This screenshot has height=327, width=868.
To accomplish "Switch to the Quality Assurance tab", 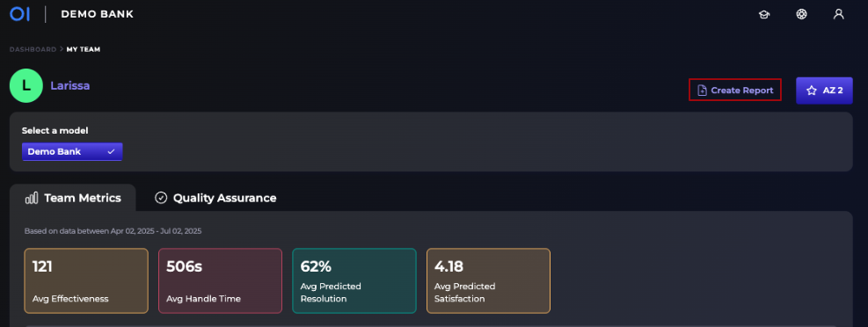I will pyautogui.click(x=215, y=198).
